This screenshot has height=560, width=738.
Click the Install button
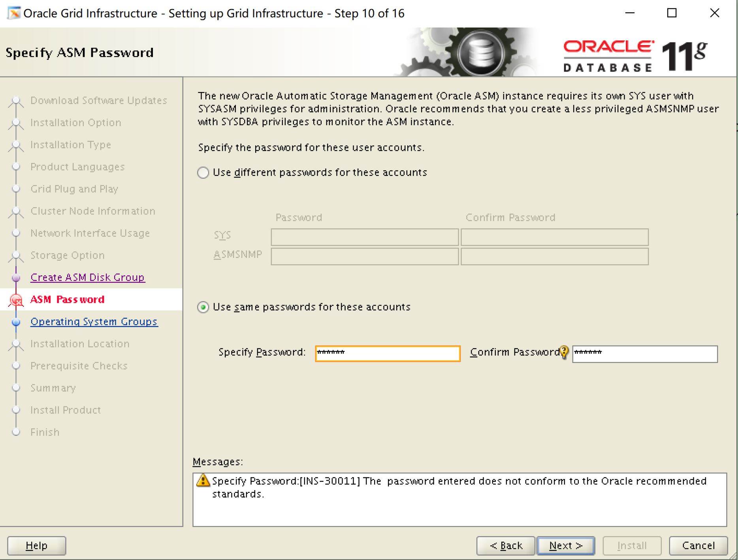[632, 545]
